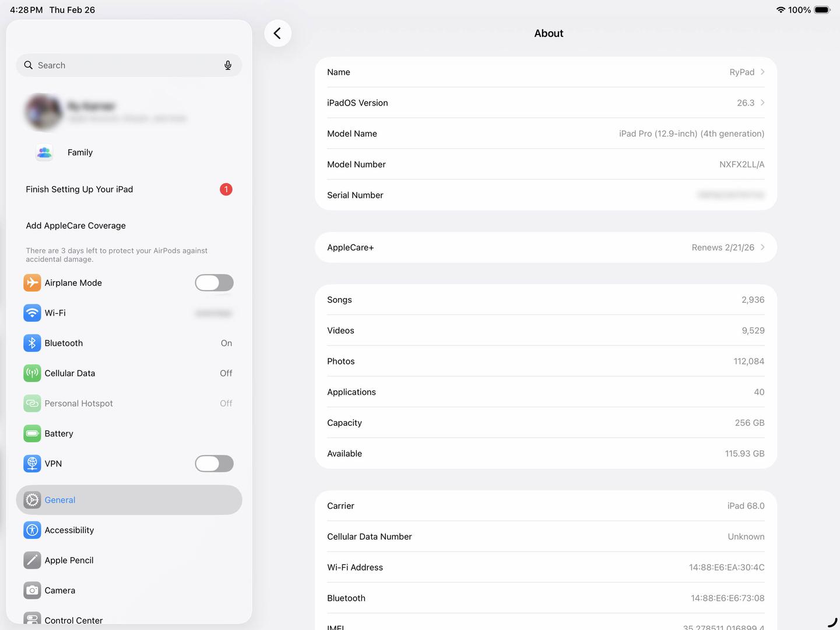Tap the Videos count 9,529
Image resolution: width=840 pixels, height=630 pixels.
(x=753, y=330)
